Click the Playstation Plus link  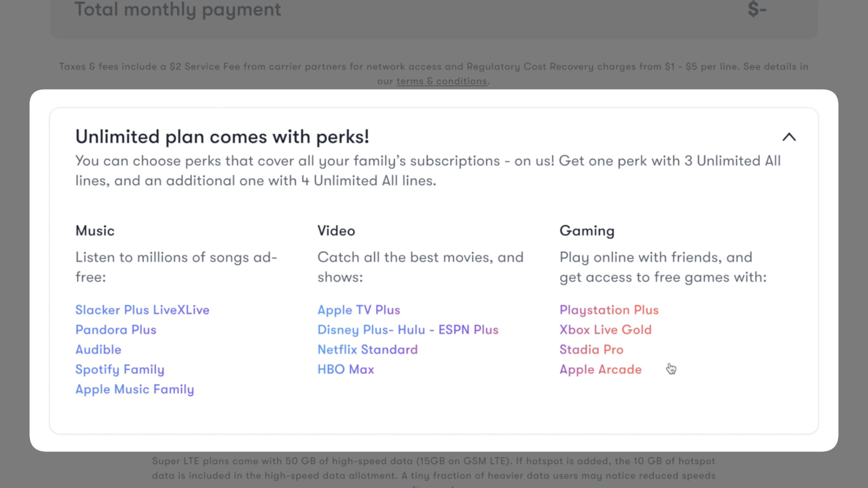609,310
